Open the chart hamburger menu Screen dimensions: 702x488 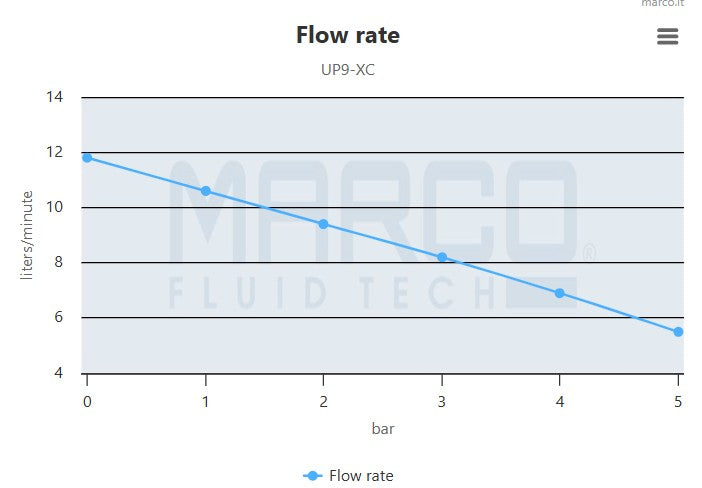tap(667, 36)
